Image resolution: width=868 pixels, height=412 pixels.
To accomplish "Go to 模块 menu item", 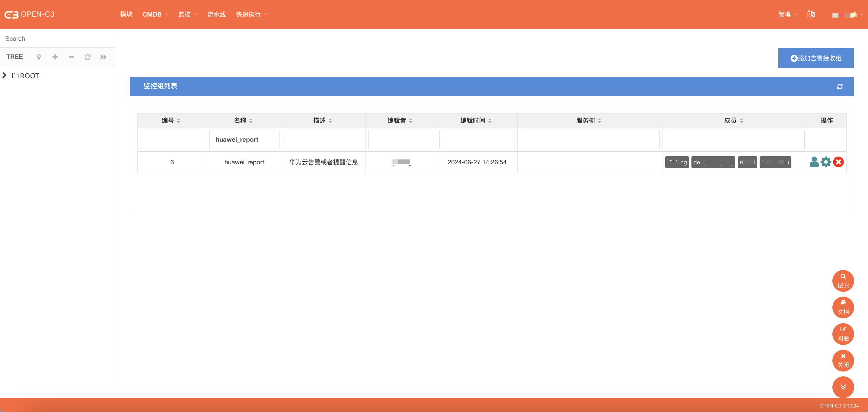I will click(126, 14).
